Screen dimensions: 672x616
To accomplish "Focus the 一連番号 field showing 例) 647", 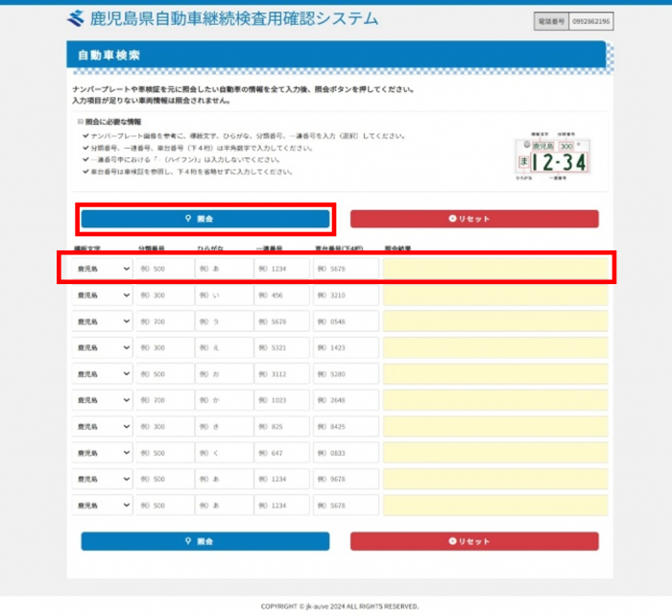I will click(282, 453).
